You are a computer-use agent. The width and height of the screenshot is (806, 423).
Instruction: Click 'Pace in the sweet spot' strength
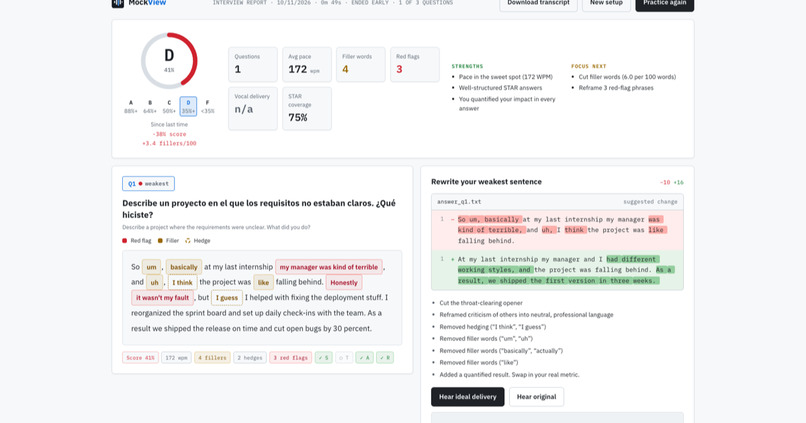pyautogui.click(x=505, y=77)
